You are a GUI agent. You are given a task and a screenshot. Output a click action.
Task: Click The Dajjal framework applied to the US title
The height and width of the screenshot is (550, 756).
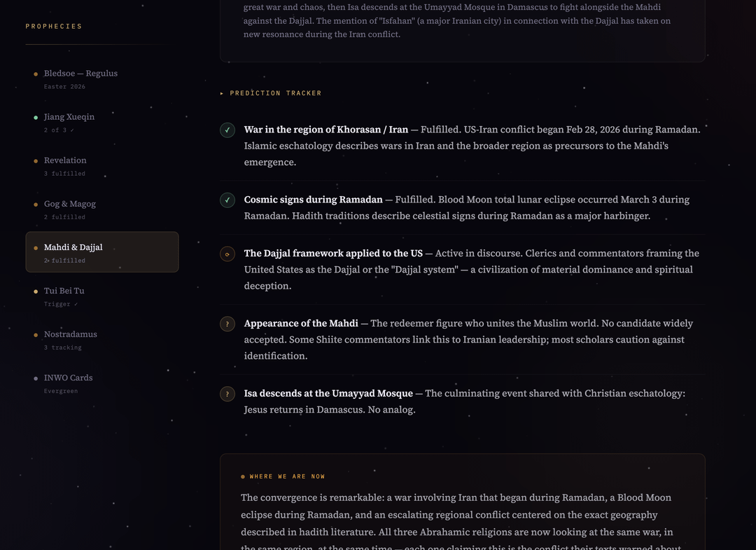333,253
